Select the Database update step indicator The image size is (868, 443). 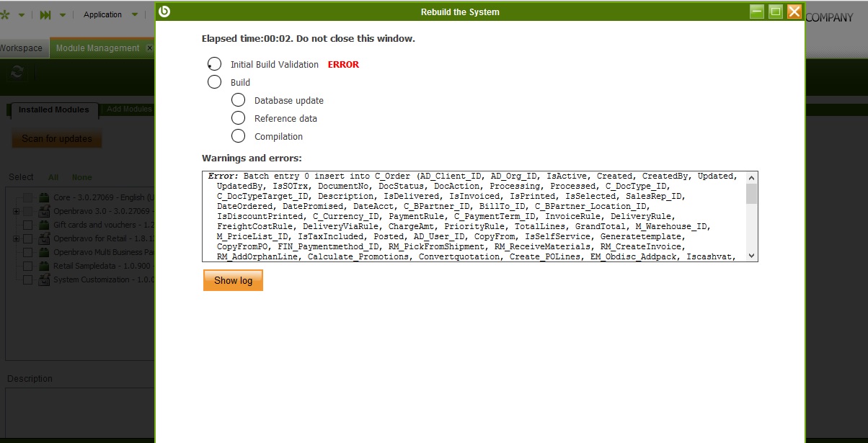point(238,100)
